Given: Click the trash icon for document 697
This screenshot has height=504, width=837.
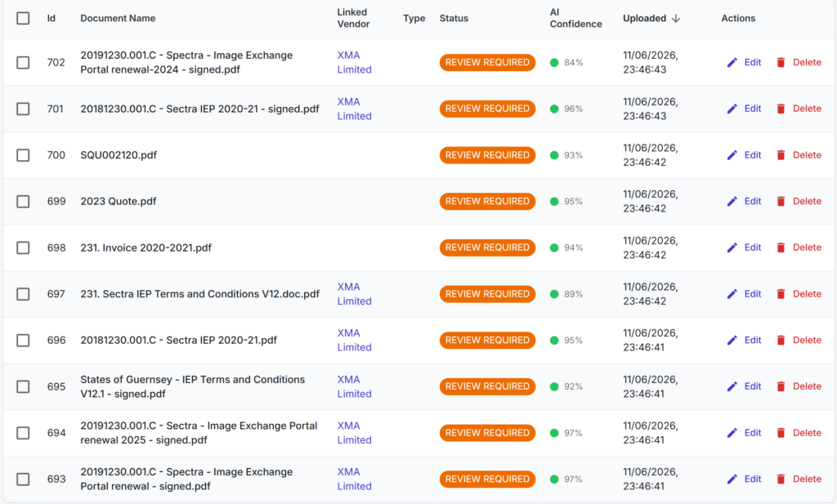Looking at the screenshot, I should pyautogui.click(x=781, y=294).
